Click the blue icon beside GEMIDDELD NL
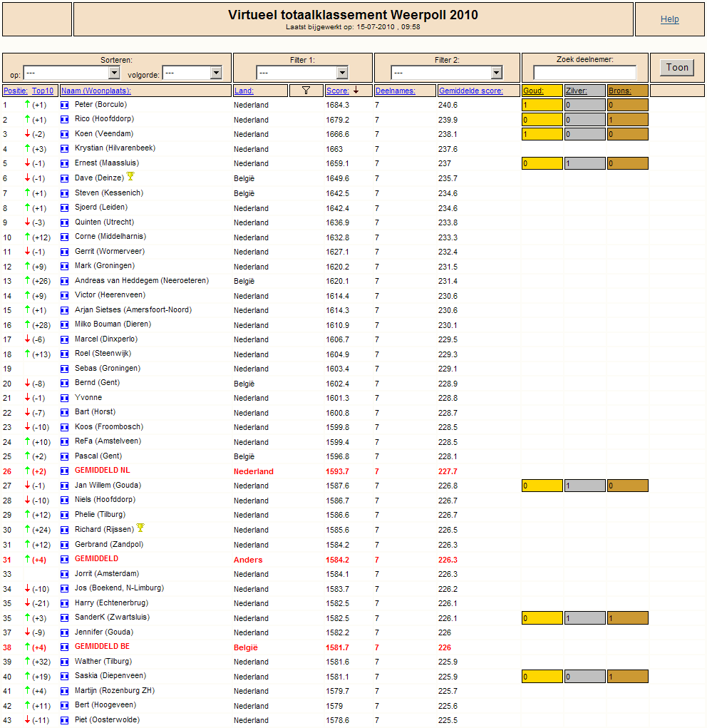 pos(65,471)
